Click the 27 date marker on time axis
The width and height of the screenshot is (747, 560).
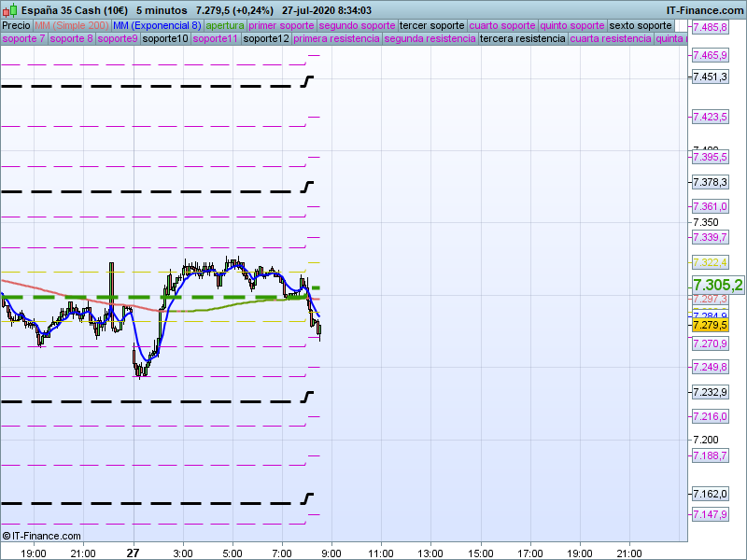point(133,552)
